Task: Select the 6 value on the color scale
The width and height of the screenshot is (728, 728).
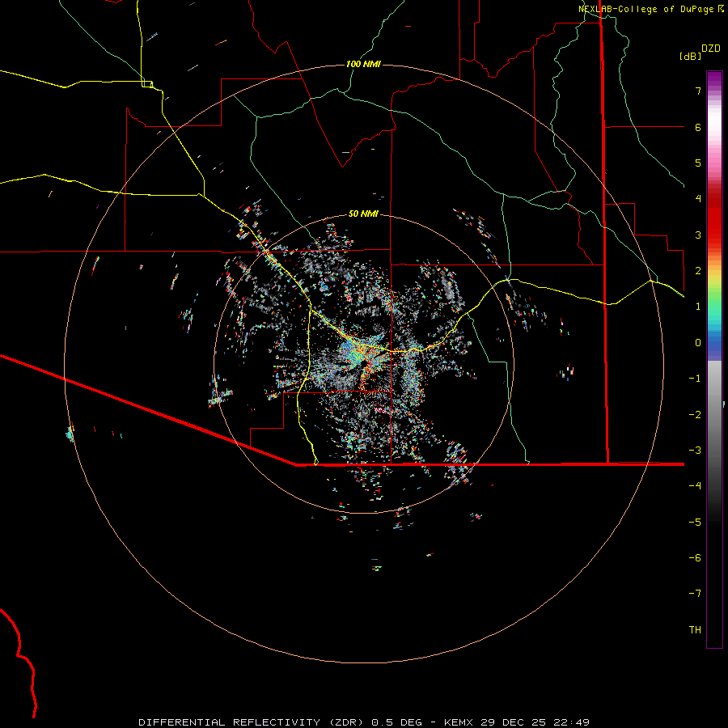Action: (698, 127)
